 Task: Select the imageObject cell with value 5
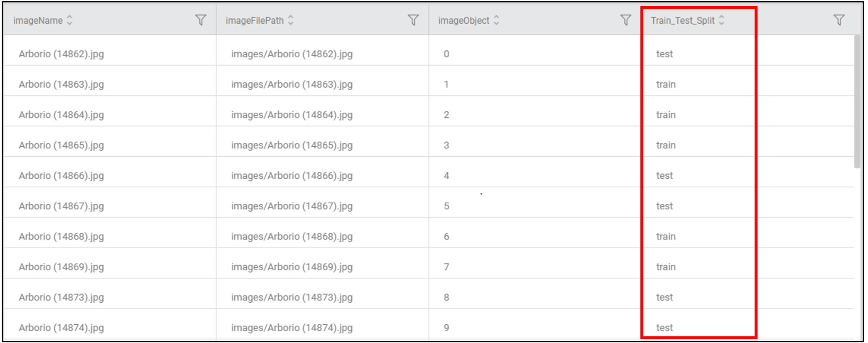tap(446, 206)
